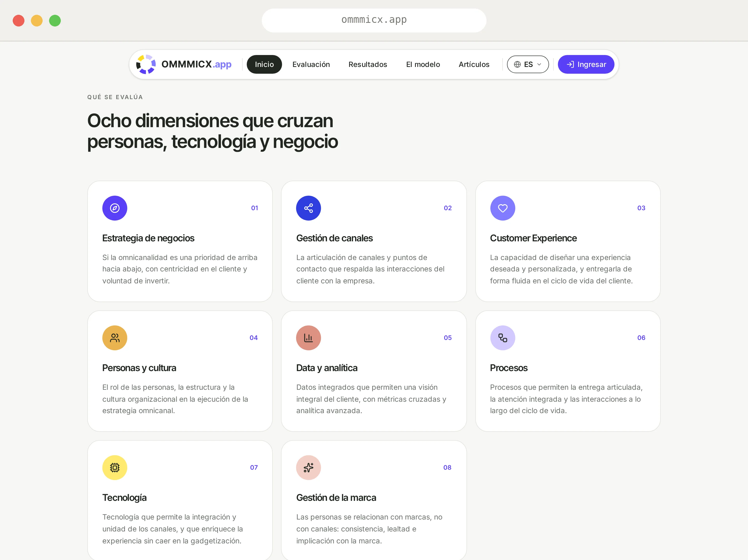748x560 pixels.
Task: Click the share icon on Gestión de canales
Action: 308,208
